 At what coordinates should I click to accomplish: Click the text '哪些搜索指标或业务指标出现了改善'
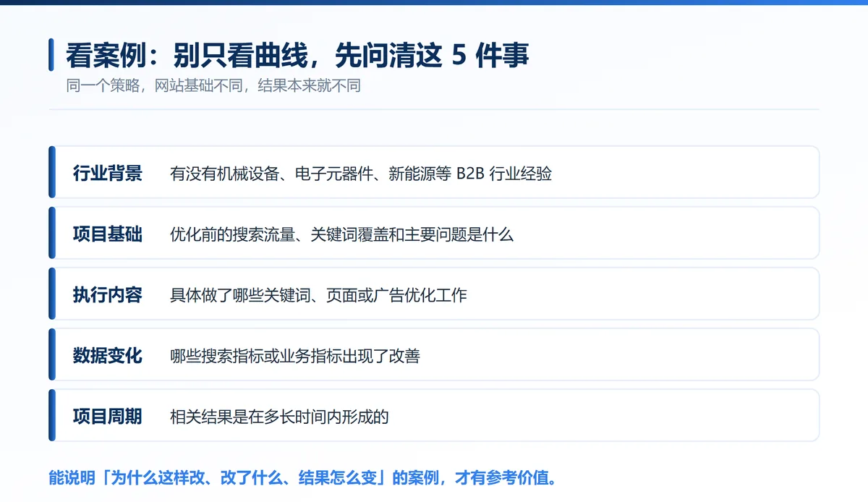pyautogui.click(x=295, y=356)
